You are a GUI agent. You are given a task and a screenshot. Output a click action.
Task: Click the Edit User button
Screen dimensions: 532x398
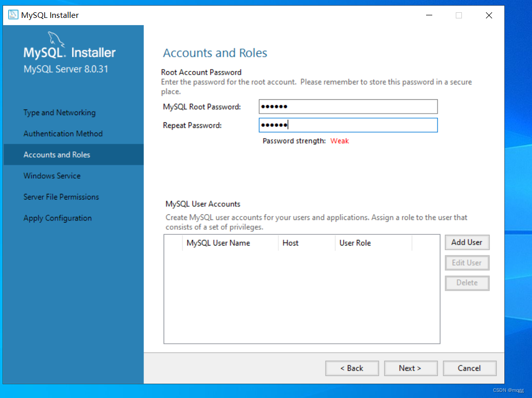pyautogui.click(x=467, y=262)
